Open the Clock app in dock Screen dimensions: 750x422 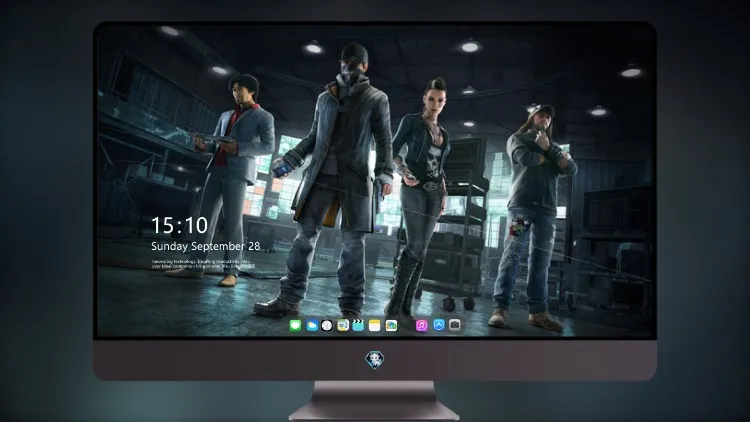[327, 325]
